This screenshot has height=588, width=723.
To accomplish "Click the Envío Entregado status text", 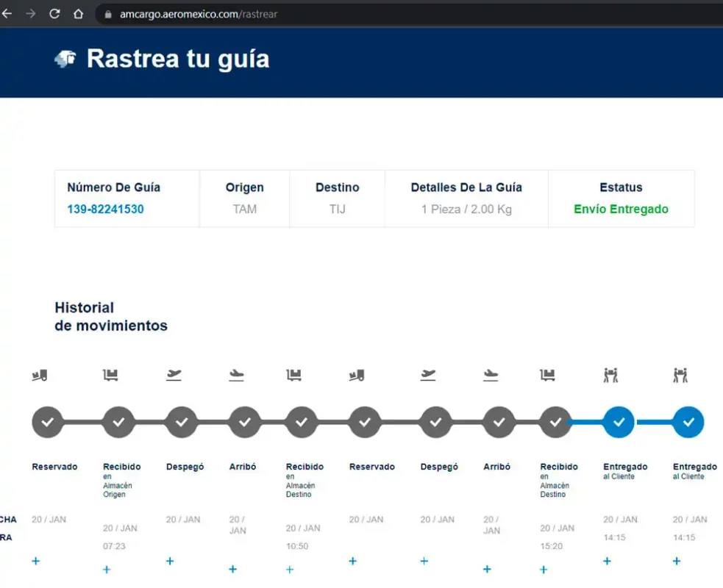I will click(621, 209).
